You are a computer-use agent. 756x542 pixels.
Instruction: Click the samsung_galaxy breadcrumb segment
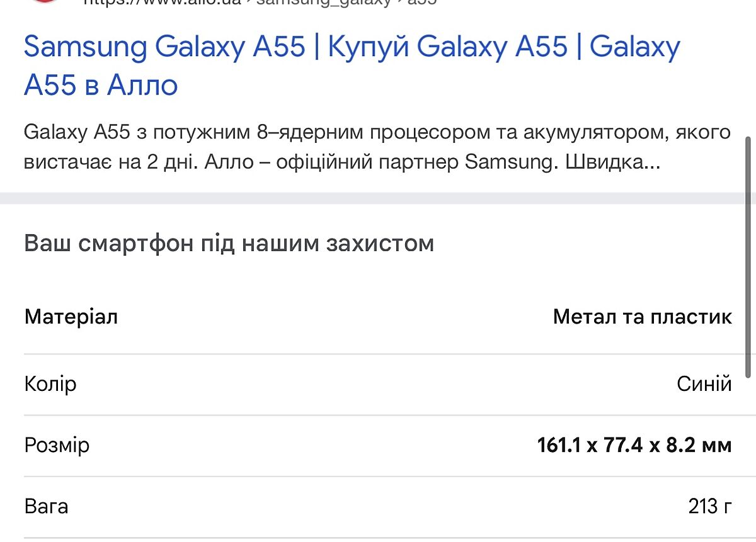pyautogui.click(x=324, y=2)
